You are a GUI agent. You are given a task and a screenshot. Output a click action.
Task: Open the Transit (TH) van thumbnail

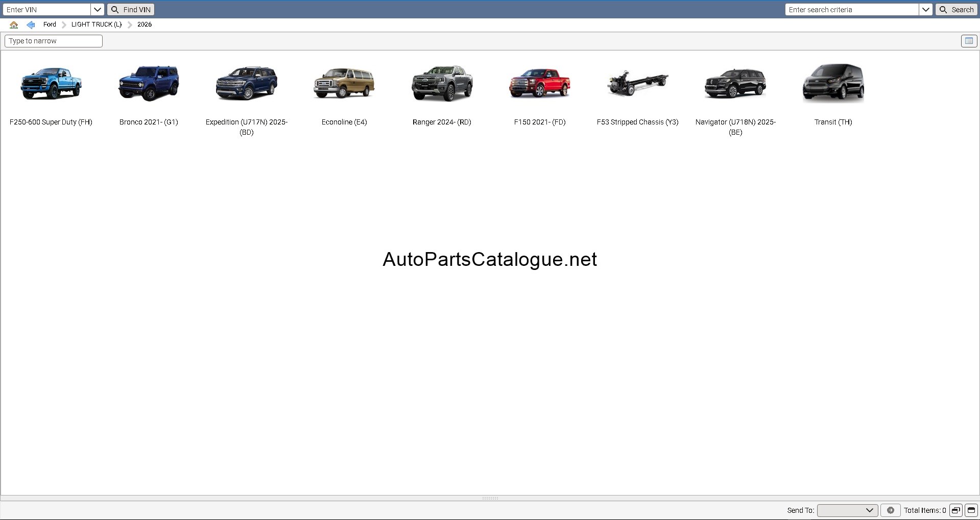[833, 83]
